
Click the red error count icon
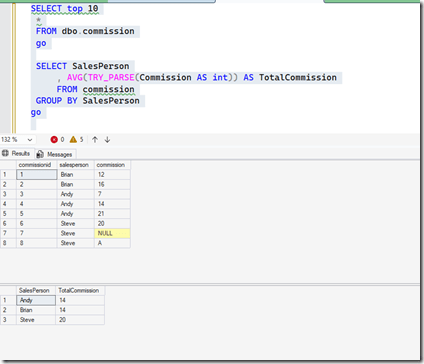pyautogui.click(x=54, y=140)
